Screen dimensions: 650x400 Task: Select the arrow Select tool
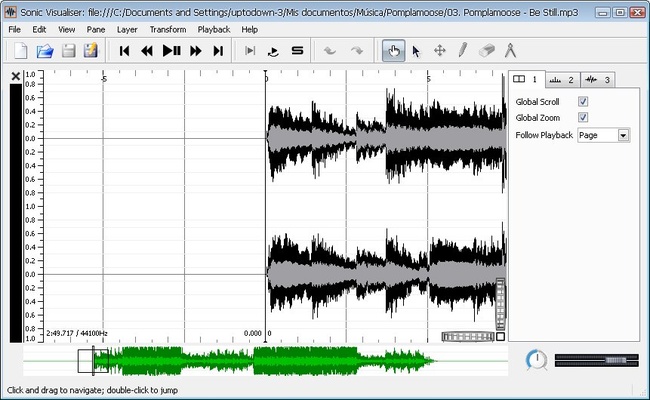tap(416, 51)
